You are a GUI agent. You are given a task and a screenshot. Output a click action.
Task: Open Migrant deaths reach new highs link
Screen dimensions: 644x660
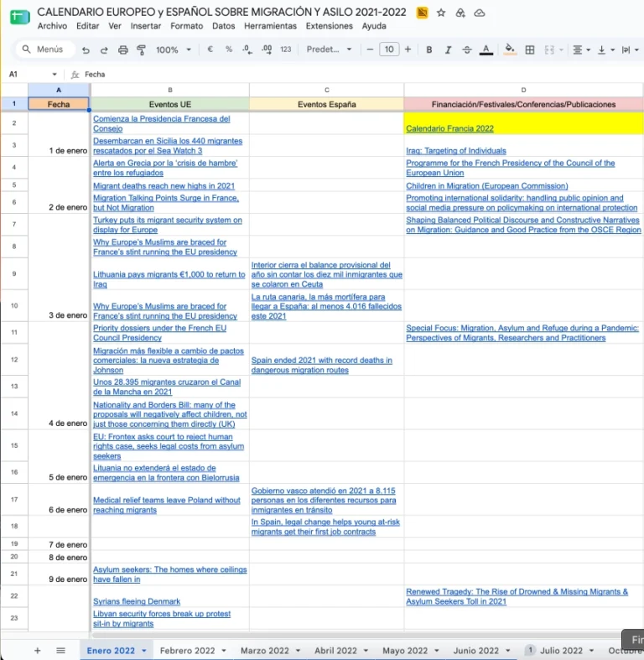(x=164, y=186)
